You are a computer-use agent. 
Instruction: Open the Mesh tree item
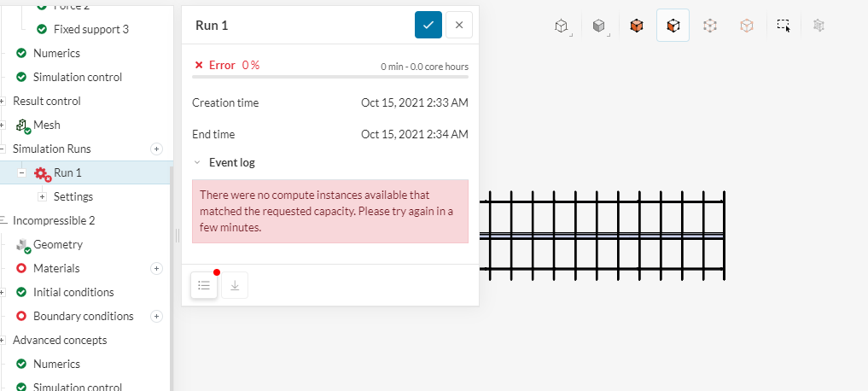46,125
